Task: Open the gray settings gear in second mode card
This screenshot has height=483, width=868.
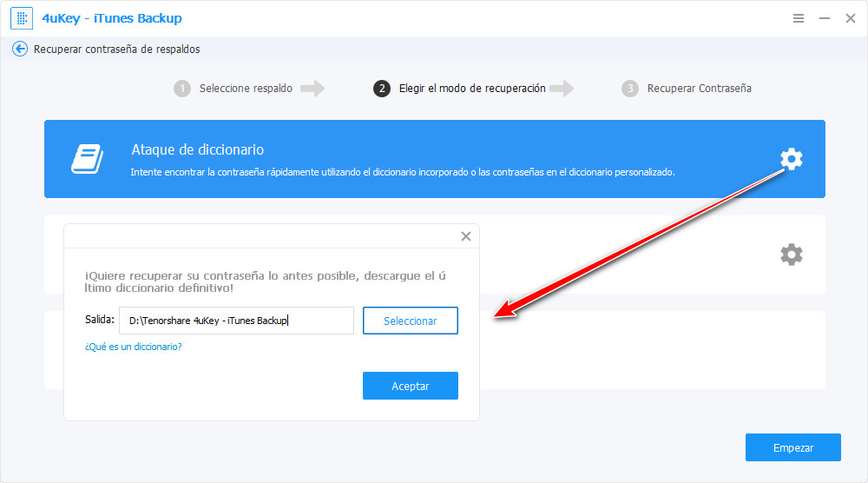Action: pos(791,255)
